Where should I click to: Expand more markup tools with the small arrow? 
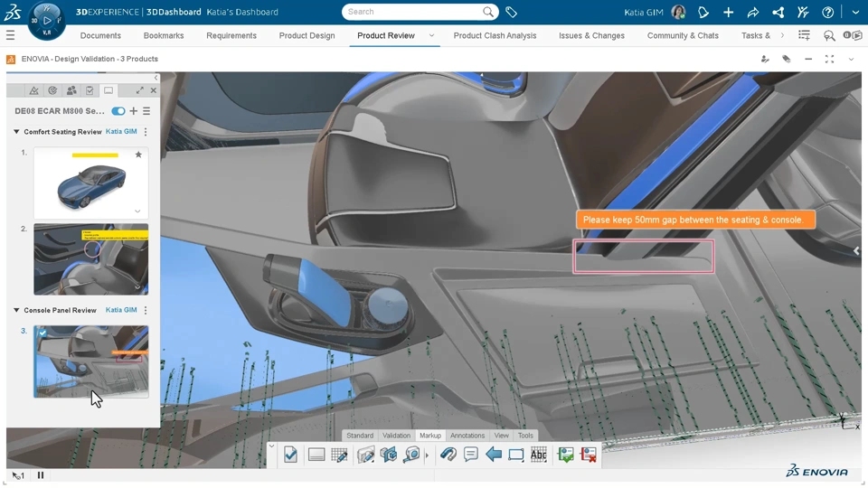427,455
